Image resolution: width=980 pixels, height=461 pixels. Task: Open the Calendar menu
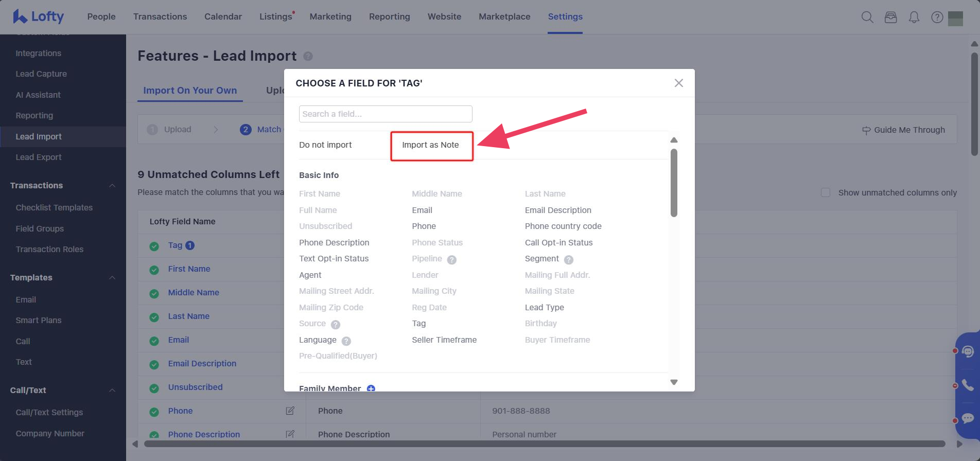223,16
